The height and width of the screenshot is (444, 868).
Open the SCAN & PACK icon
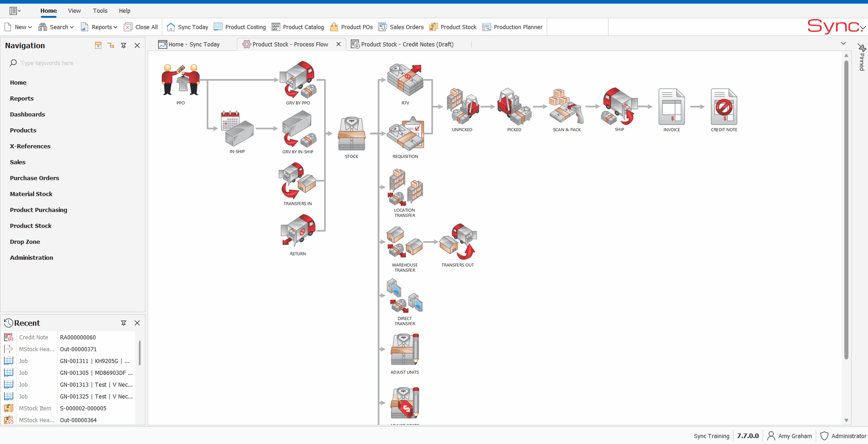pos(567,106)
